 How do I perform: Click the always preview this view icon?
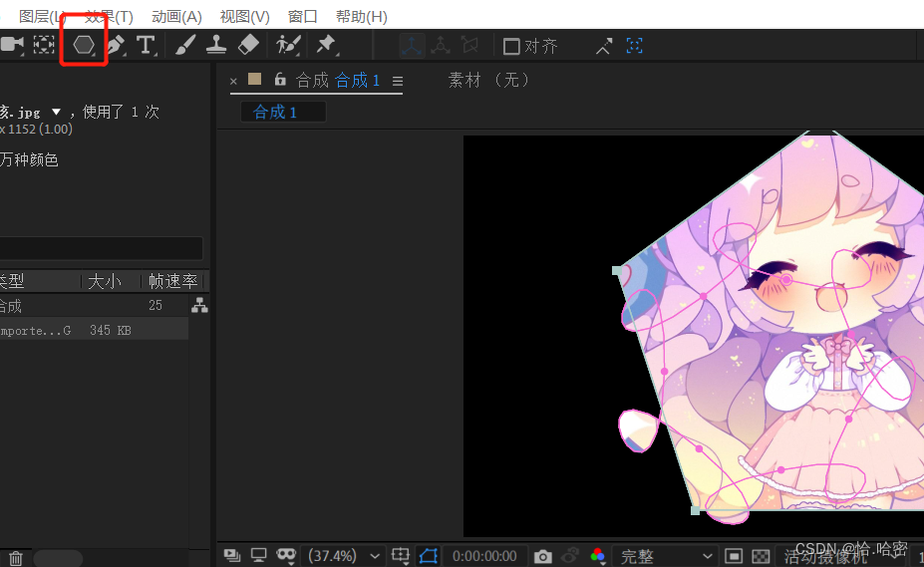coord(232,555)
